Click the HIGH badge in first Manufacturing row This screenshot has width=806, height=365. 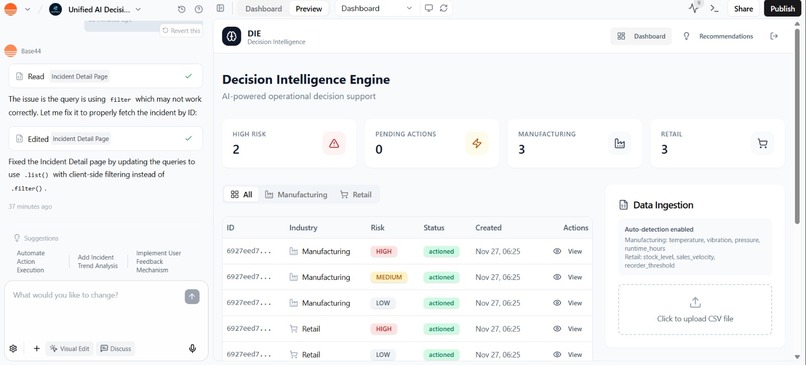pyautogui.click(x=383, y=251)
